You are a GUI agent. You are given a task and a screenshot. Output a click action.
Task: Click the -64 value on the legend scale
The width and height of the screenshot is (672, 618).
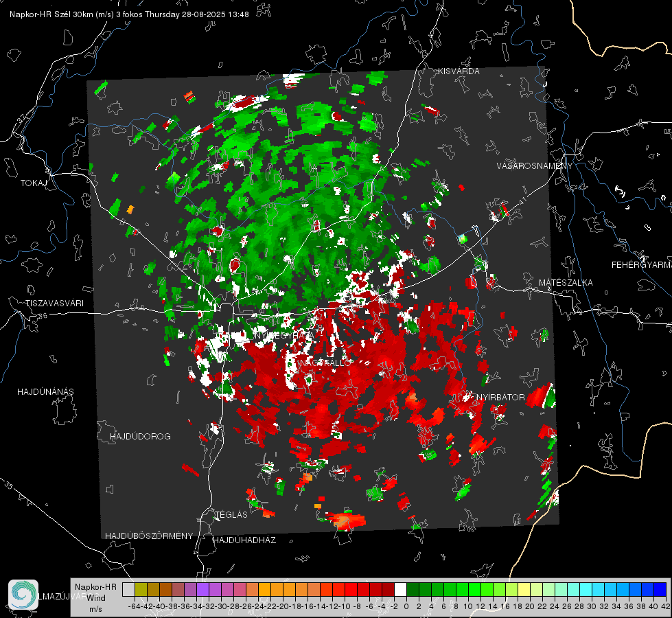[135, 606]
